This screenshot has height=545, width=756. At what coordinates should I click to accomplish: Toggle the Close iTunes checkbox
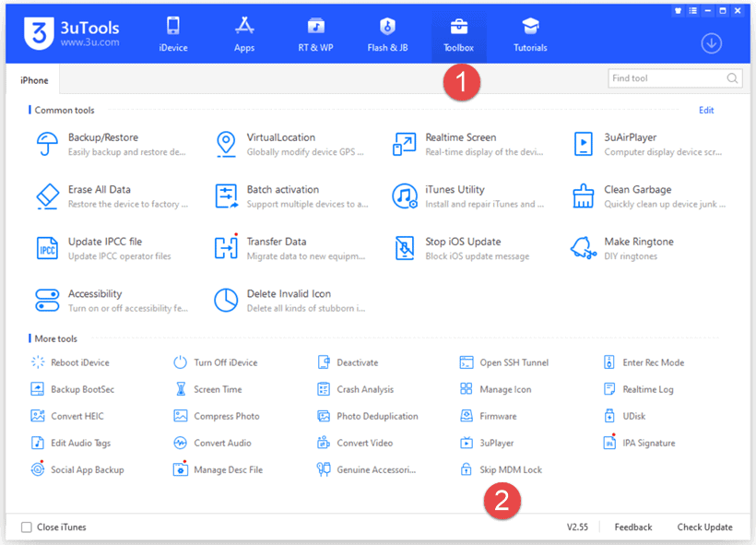(27, 527)
